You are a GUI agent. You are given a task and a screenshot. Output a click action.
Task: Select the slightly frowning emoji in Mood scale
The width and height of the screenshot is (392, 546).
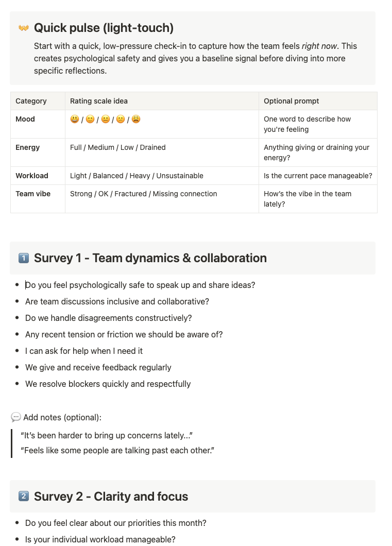[121, 119]
